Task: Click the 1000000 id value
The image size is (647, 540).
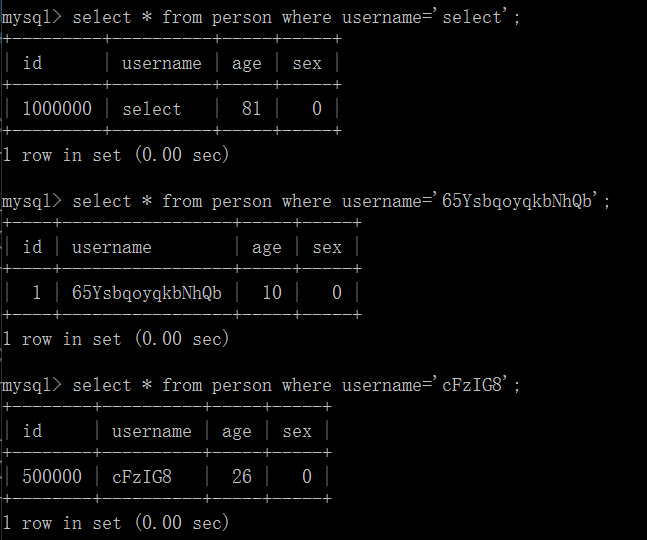Action: [x=57, y=109]
